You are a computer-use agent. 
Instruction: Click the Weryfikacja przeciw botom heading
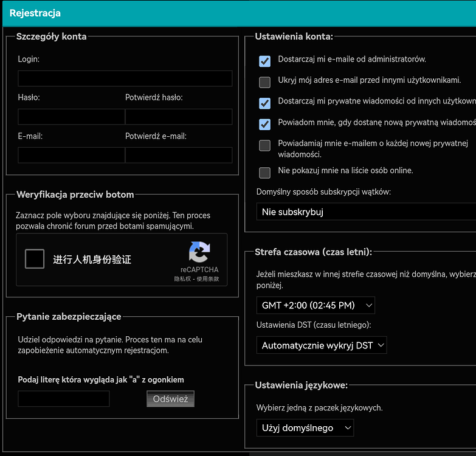[75, 195]
